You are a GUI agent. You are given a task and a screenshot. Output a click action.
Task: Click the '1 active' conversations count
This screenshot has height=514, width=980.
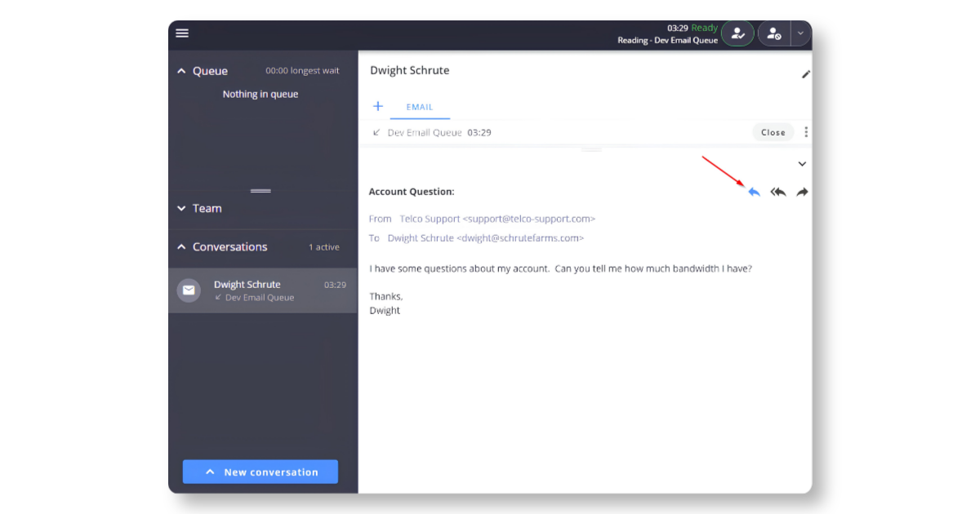point(324,247)
